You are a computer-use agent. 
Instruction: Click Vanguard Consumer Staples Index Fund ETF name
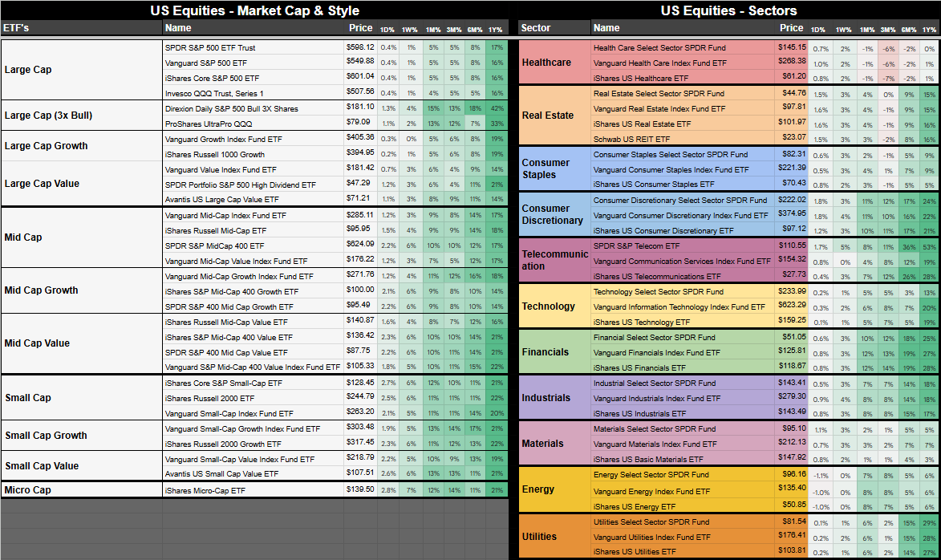pos(671,170)
